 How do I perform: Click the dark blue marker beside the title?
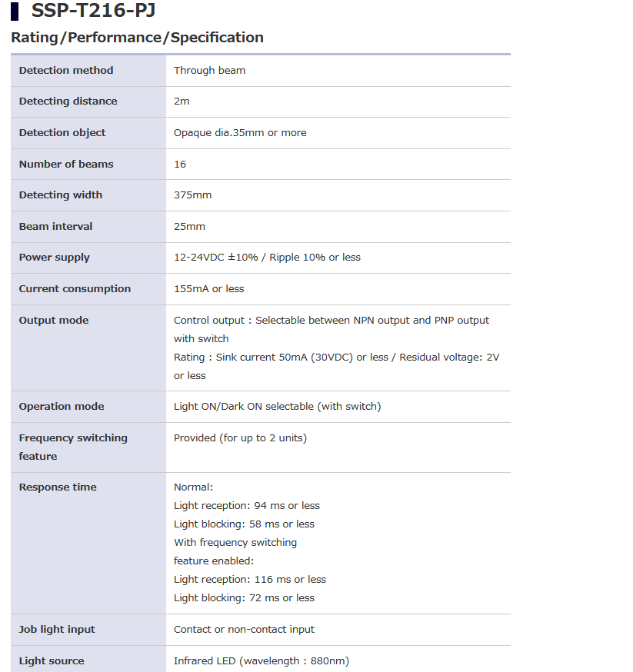(x=15, y=12)
